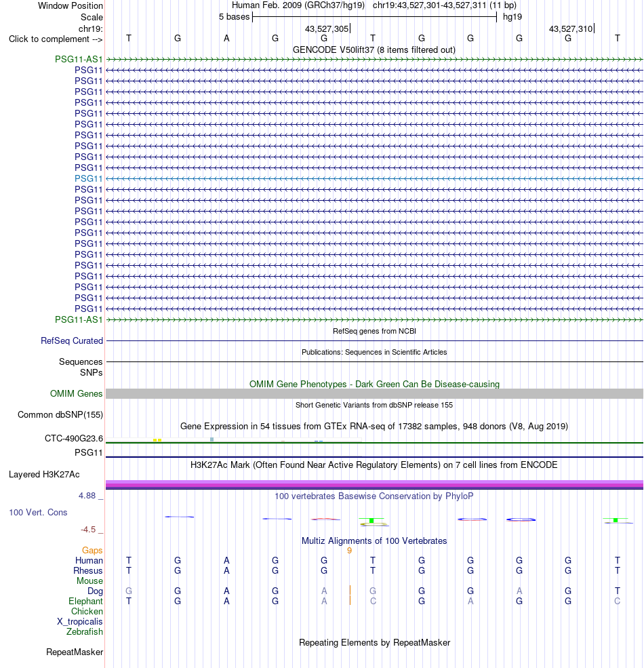Click the teal bar in the CTC-490G23.6 expression chart
Image resolution: width=644 pixels, height=668 pixels.
pyautogui.click(x=212, y=439)
